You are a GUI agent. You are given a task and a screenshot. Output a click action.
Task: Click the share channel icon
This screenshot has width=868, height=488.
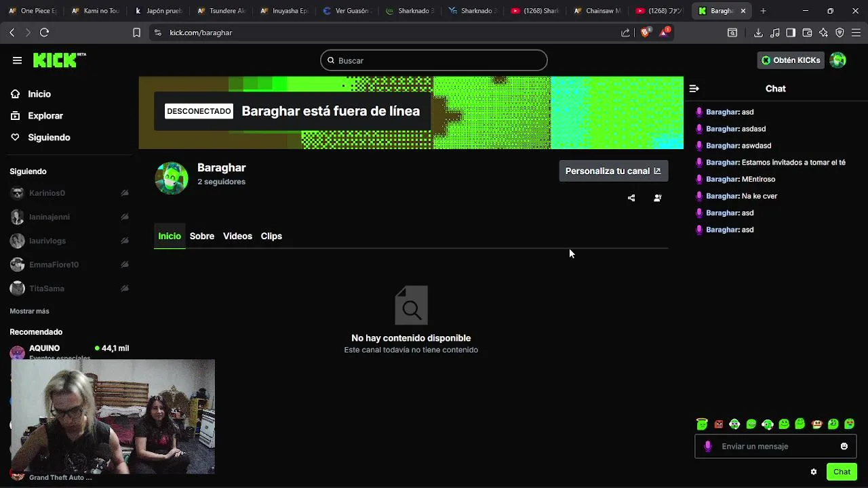(631, 198)
